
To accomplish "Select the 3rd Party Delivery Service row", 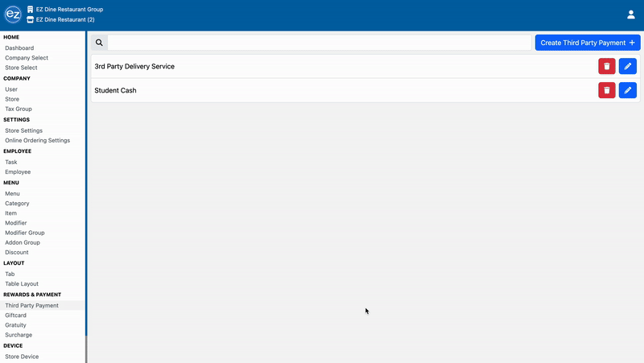I will coord(365,66).
